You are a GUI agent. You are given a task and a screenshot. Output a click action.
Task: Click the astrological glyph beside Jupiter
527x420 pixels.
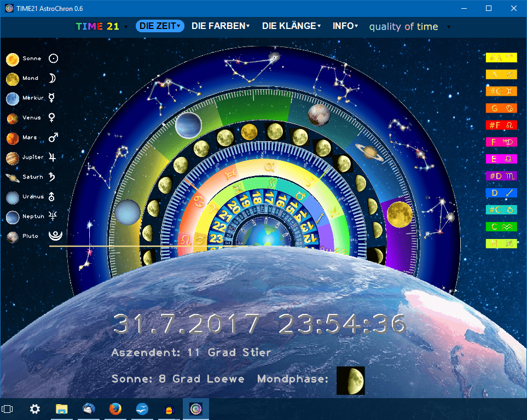coord(52,157)
